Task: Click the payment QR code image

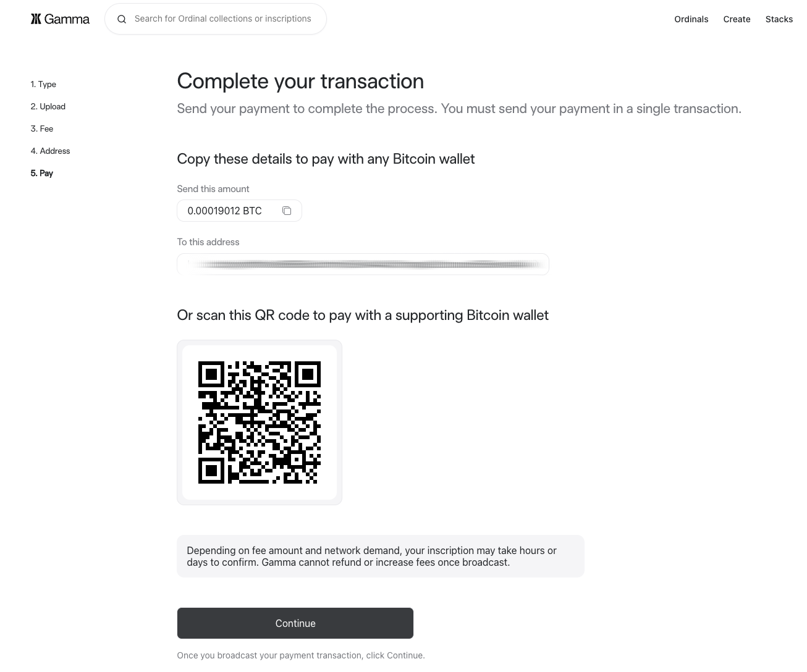Action: pos(260,422)
